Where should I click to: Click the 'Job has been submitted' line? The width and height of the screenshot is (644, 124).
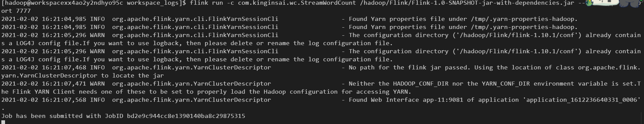[123, 116]
